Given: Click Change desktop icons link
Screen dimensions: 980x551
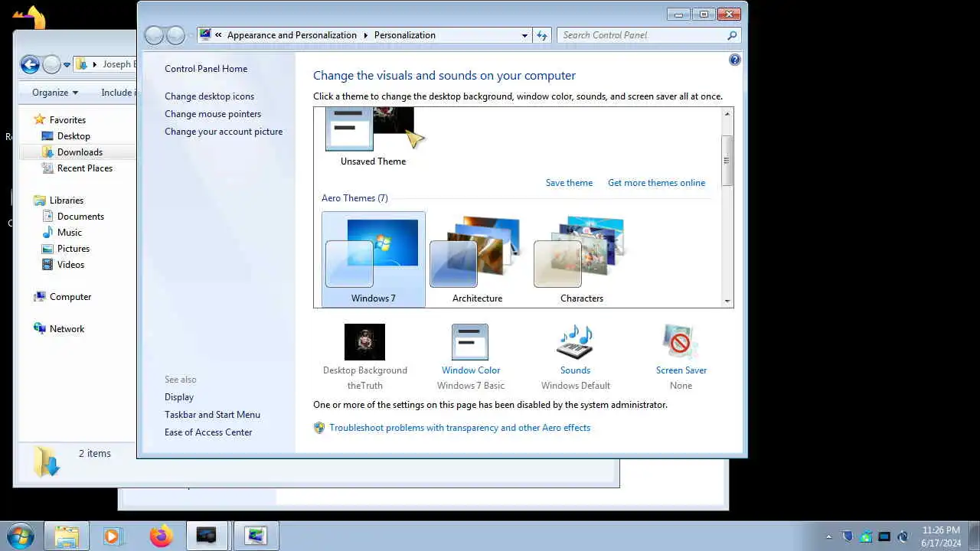Looking at the screenshot, I should click(209, 96).
